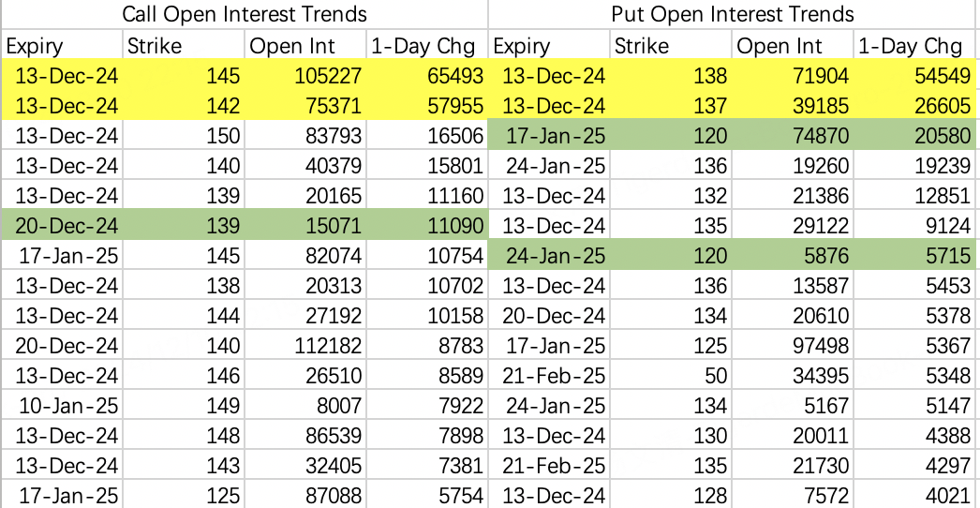Click the Call Open Interest Trends title
The height and width of the screenshot is (508, 980).
pos(245,14)
